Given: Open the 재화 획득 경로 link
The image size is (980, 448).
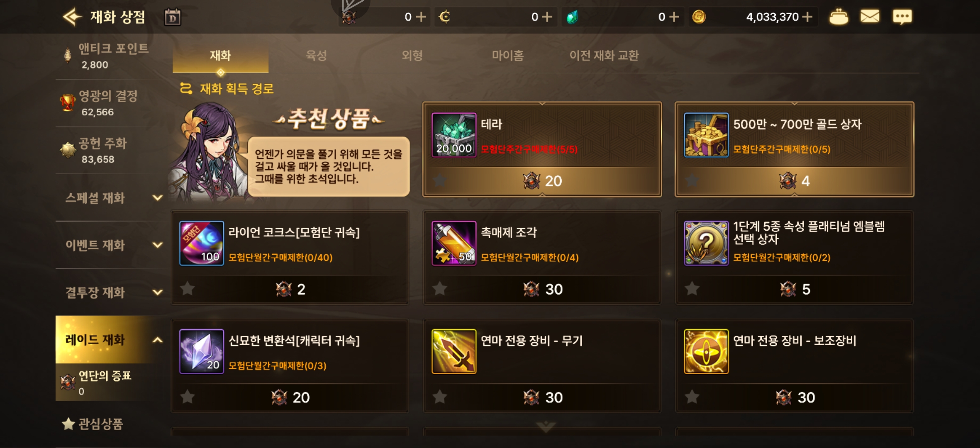Looking at the screenshot, I should [x=227, y=88].
